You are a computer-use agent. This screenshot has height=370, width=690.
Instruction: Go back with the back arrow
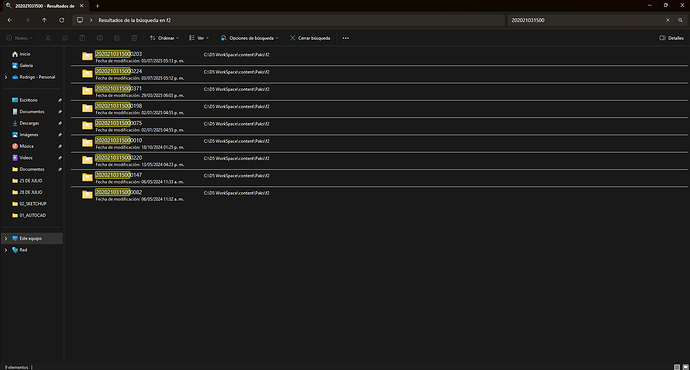(10, 20)
